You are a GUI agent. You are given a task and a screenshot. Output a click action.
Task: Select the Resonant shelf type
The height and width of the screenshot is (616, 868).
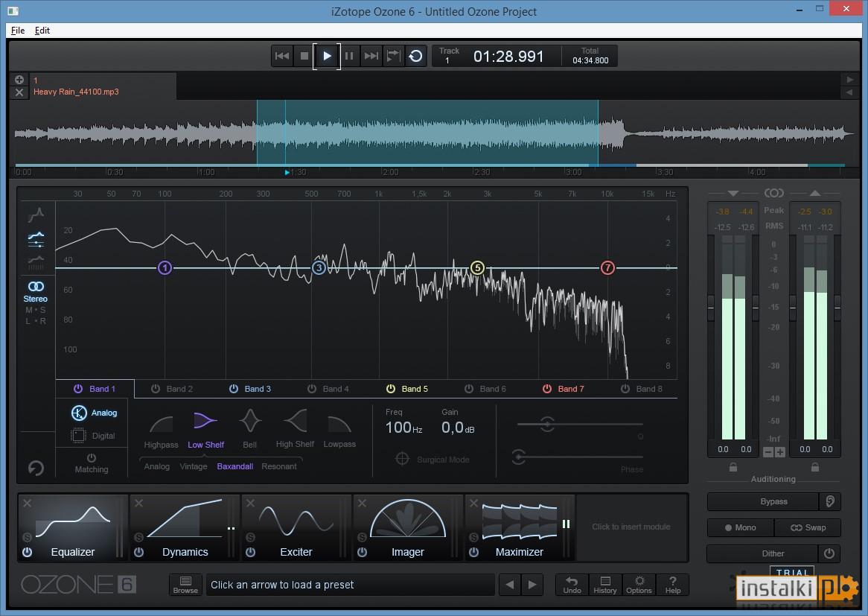tap(279, 466)
